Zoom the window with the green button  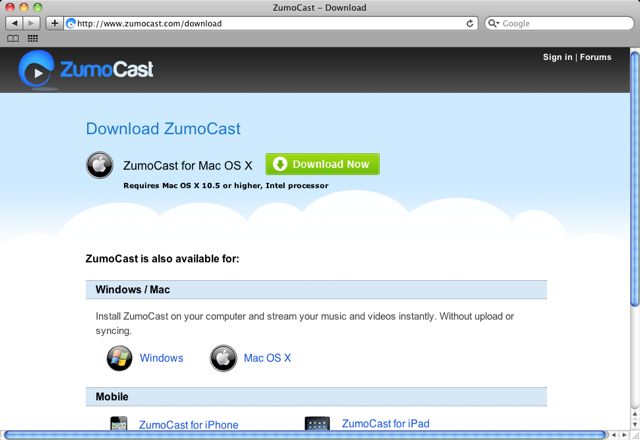[38, 7]
